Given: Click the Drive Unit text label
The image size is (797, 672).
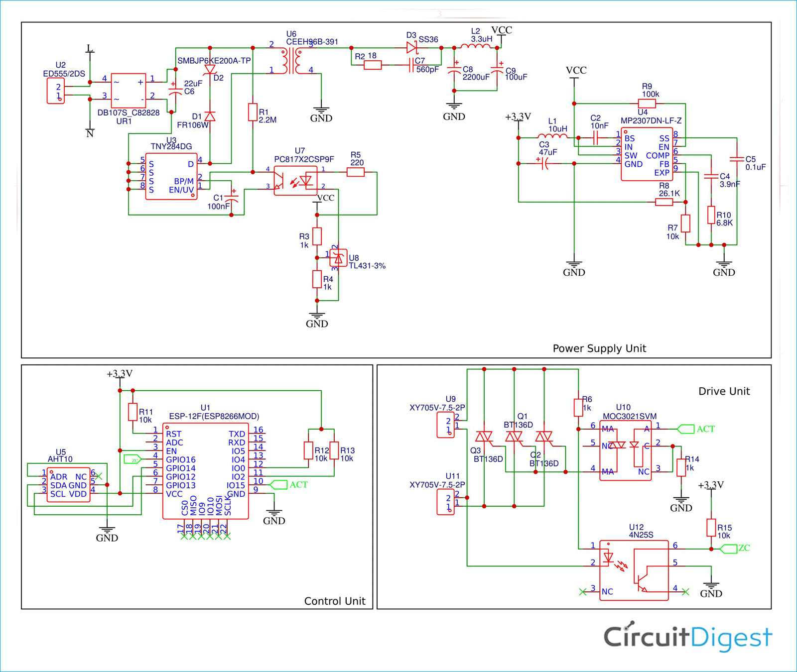Looking at the screenshot, I should (725, 391).
